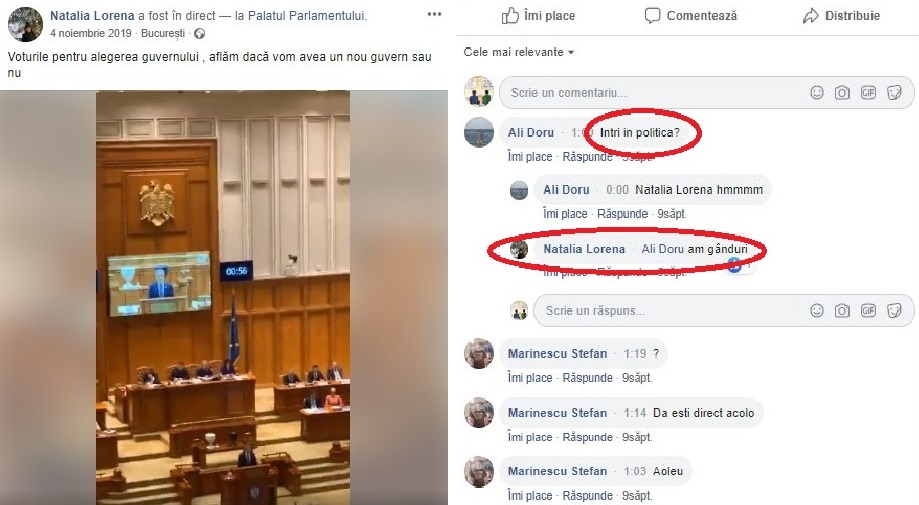Click the emoji icon in the comment box
This screenshot has height=505, width=919.
point(816,93)
